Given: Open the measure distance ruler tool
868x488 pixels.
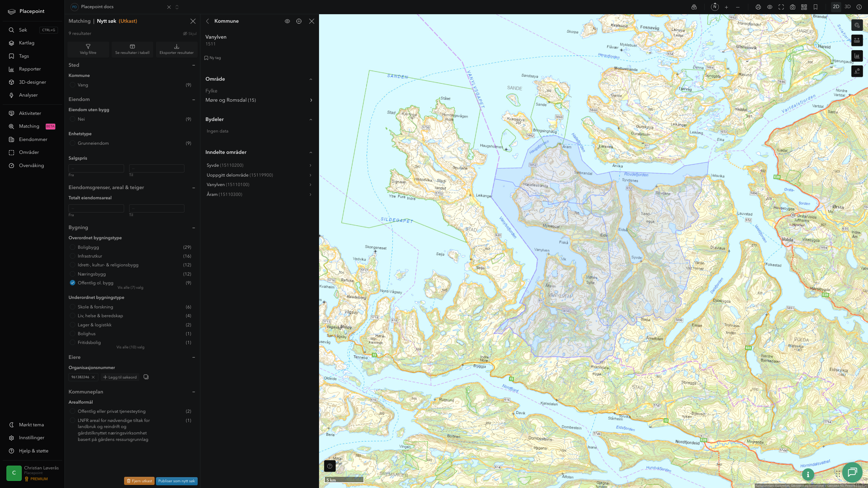Looking at the screenshot, I should click(857, 40).
